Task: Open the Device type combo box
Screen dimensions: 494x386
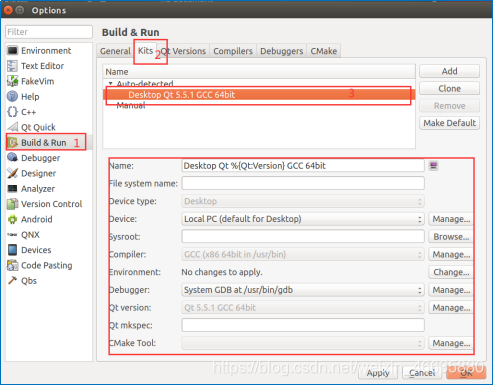Action: [303, 201]
